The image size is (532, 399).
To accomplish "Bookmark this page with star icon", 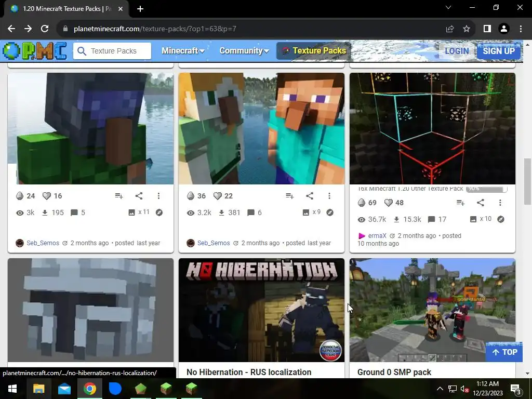I will click(x=467, y=29).
